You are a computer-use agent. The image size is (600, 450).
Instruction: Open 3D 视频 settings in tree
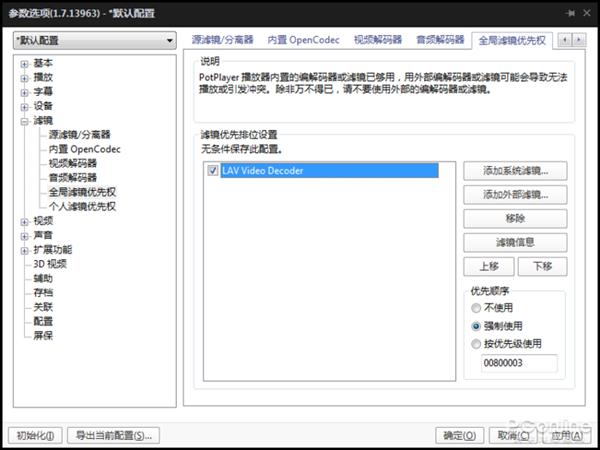50,264
